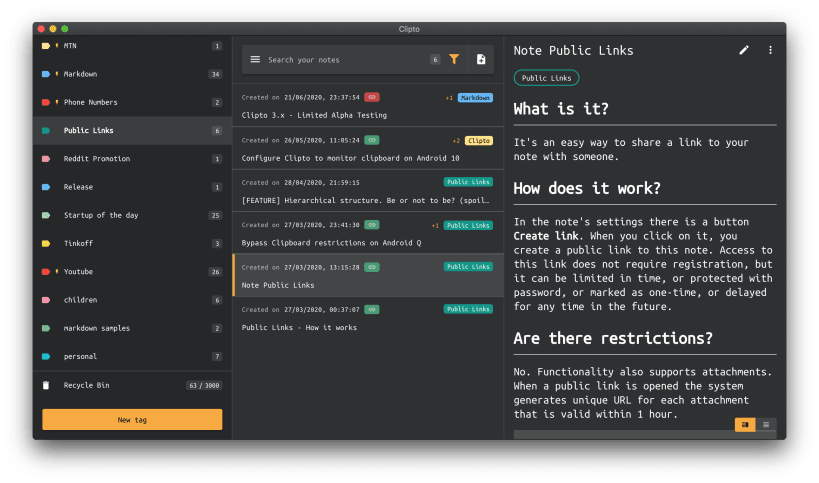This screenshot has height=483, width=819.
Task: Click the bold Create link text
Action: coord(546,235)
